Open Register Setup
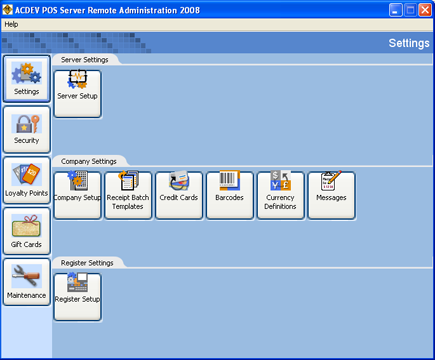Image resolution: width=435 pixels, height=360 pixels. (x=77, y=297)
